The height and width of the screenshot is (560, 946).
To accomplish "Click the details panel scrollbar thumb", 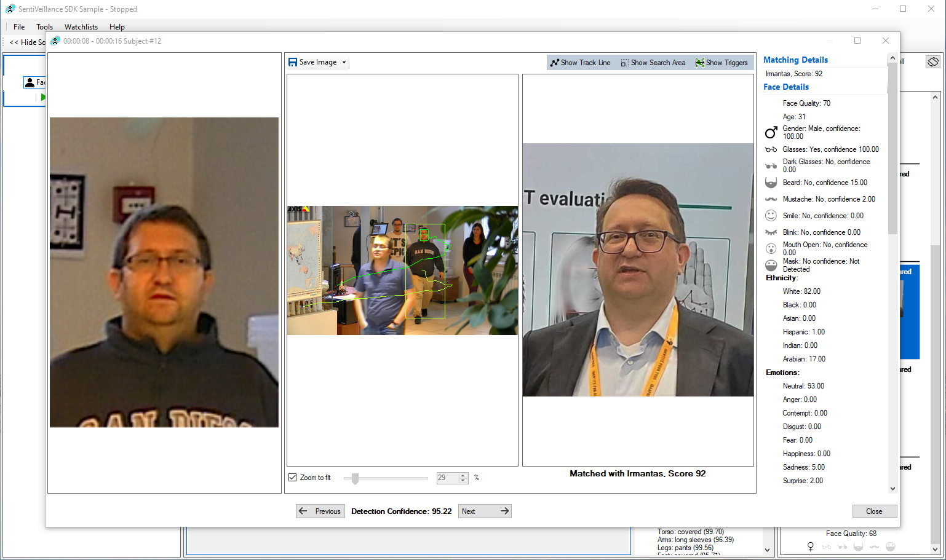I will (892, 148).
